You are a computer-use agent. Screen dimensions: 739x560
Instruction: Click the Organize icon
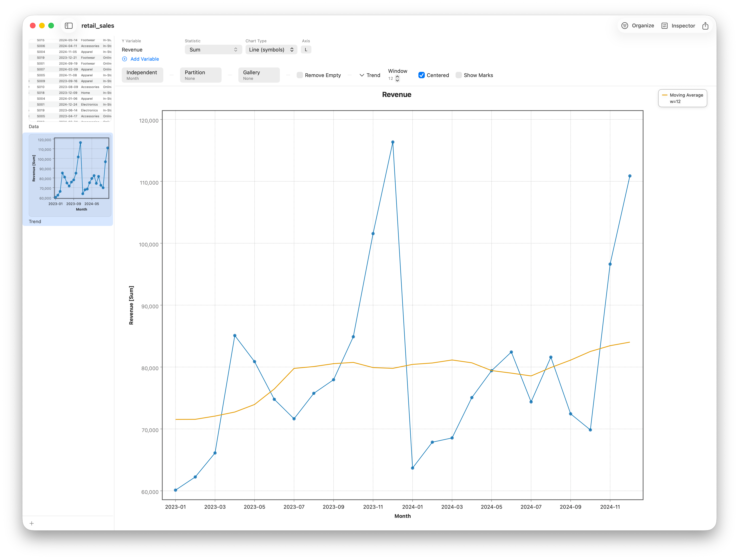pos(624,26)
